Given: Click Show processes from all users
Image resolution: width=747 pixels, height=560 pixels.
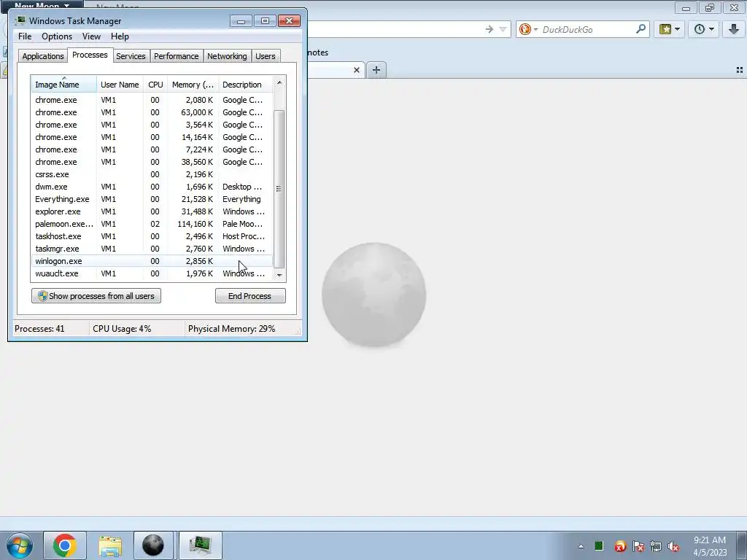Looking at the screenshot, I should pos(96,296).
